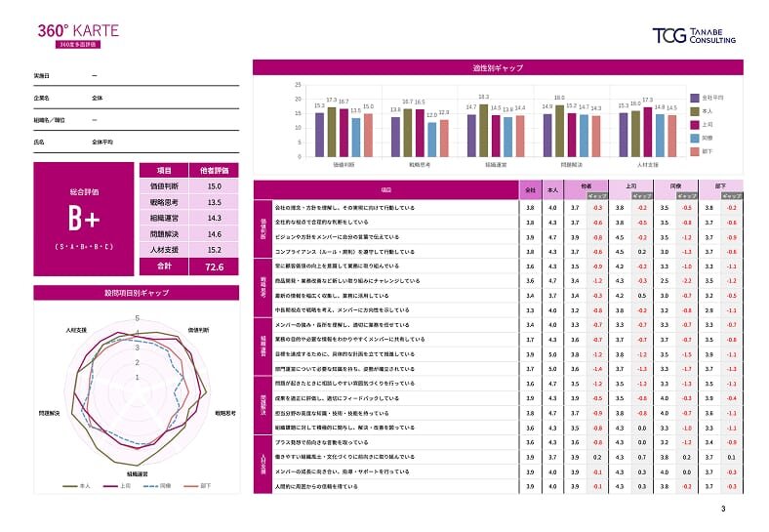Click the 他者評価 column header in the score table
Viewport: 769px width, 532px height.
click(215, 170)
